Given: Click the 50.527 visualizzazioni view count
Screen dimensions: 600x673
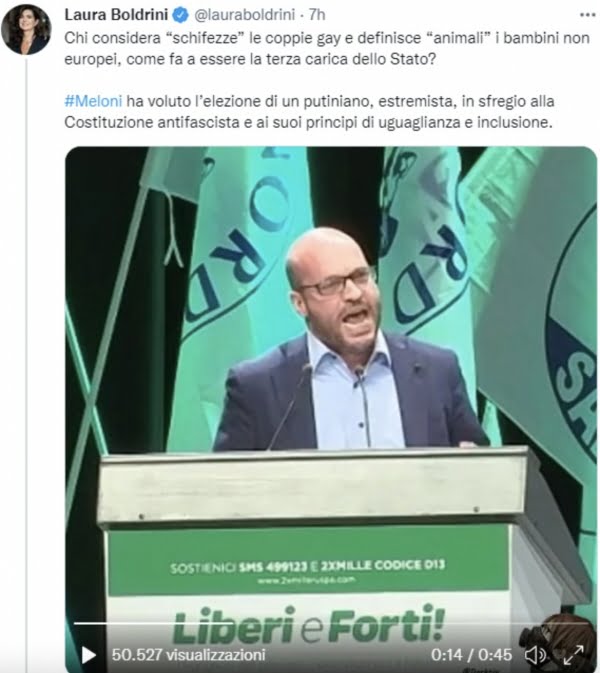Looking at the screenshot, I should coord(188,655).
